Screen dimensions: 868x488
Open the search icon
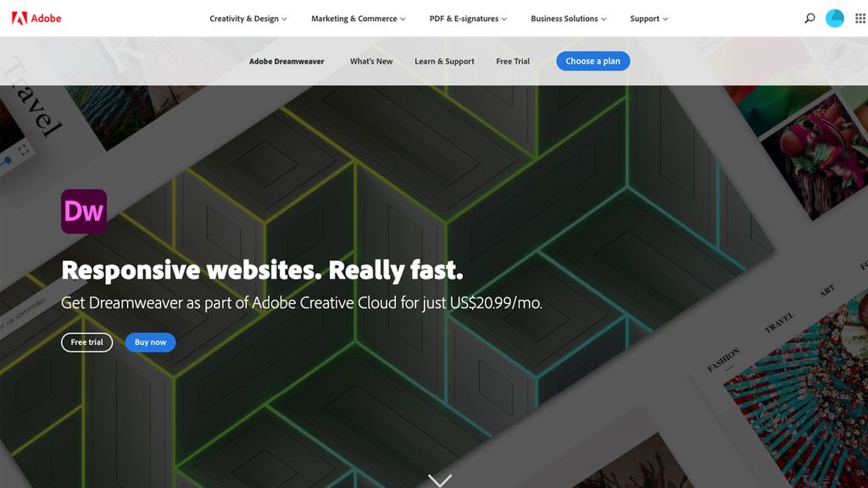(x=810, y=17)
